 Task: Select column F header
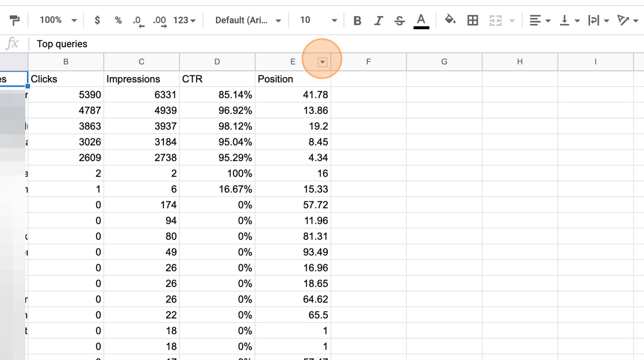pos(369,62)
